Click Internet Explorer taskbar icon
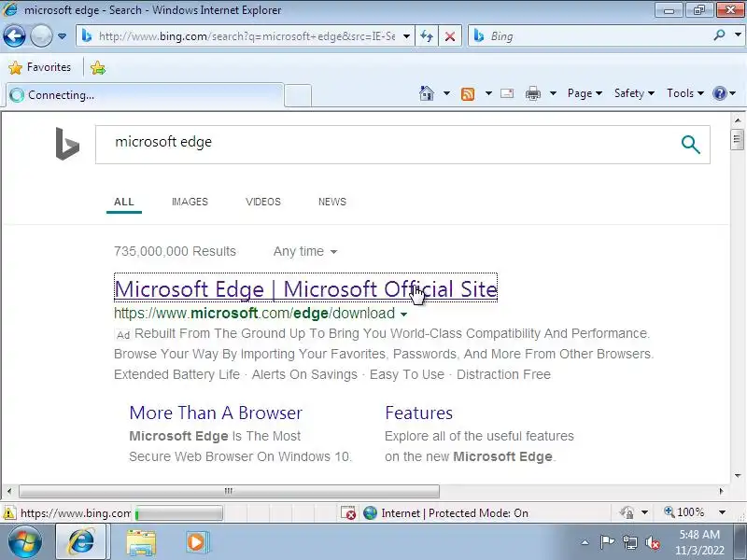 point(82,542)
